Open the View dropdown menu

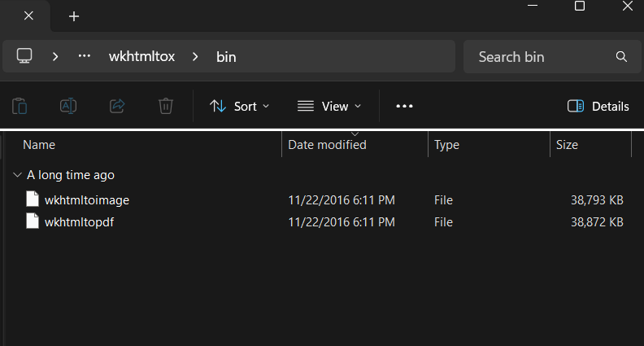click(329, 106)
